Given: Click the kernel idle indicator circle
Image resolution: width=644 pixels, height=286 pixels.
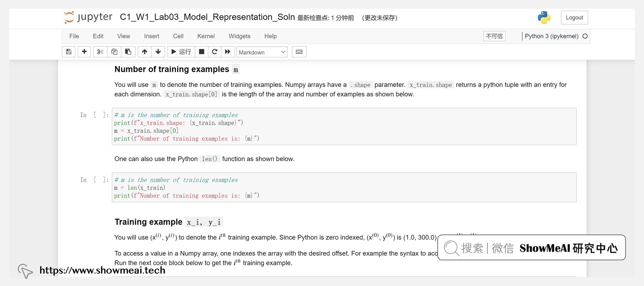Looking at the screenshot, I should pos(585,36).
